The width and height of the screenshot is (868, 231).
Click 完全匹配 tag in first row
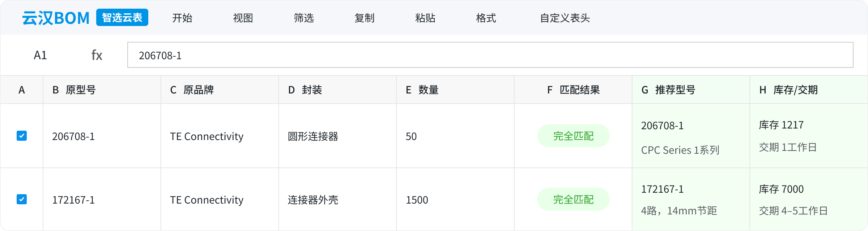pyautogui.click(x=573, y=136)
